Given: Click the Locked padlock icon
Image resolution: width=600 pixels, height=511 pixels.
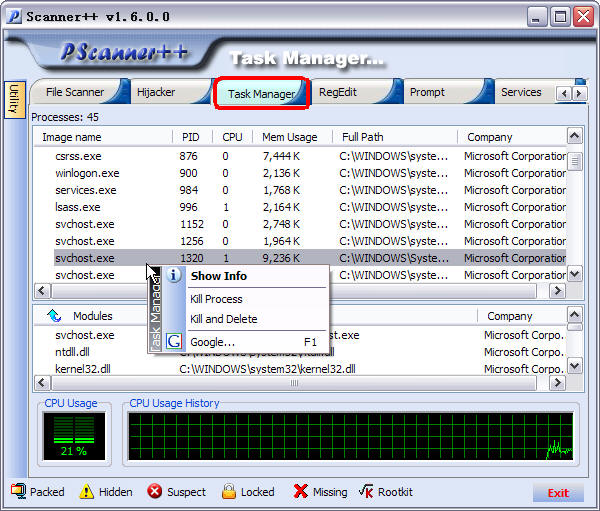Looking at the screenshot, I should (229, 491).
